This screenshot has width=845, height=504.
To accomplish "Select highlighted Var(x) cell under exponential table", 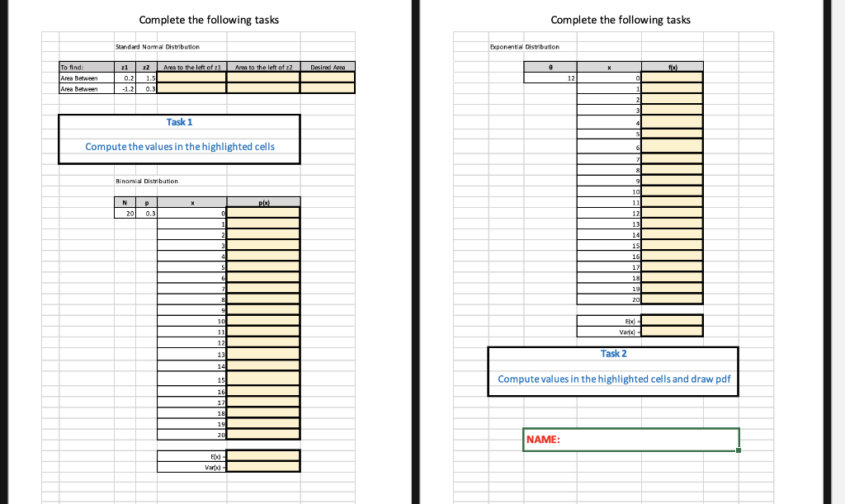I will coord(673,331).
